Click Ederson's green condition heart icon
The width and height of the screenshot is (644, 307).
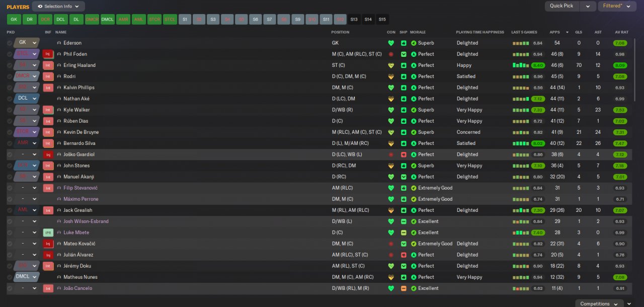[x=391, y=43]
